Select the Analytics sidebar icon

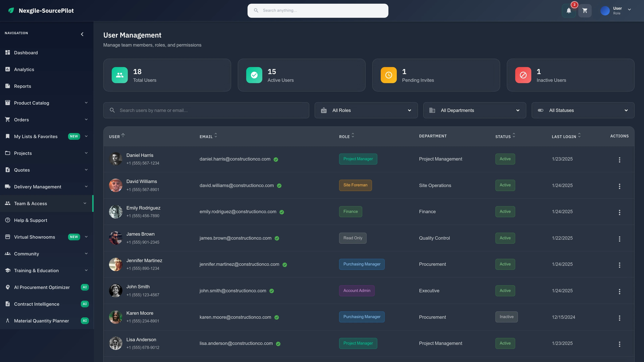[x=8, y=69]
